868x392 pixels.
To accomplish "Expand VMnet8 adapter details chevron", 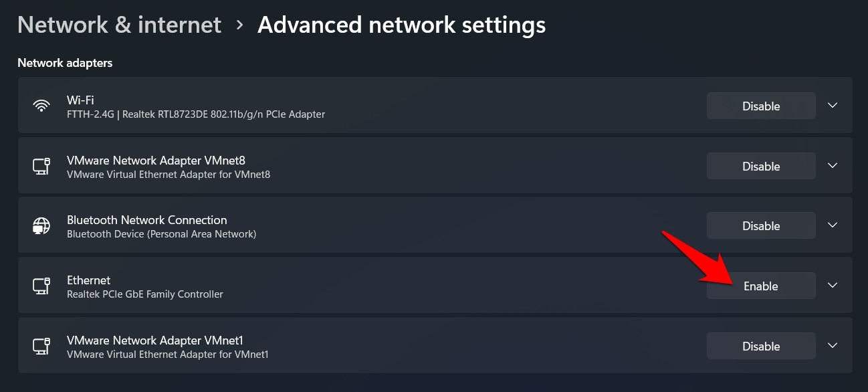I will tap(833, 166).
